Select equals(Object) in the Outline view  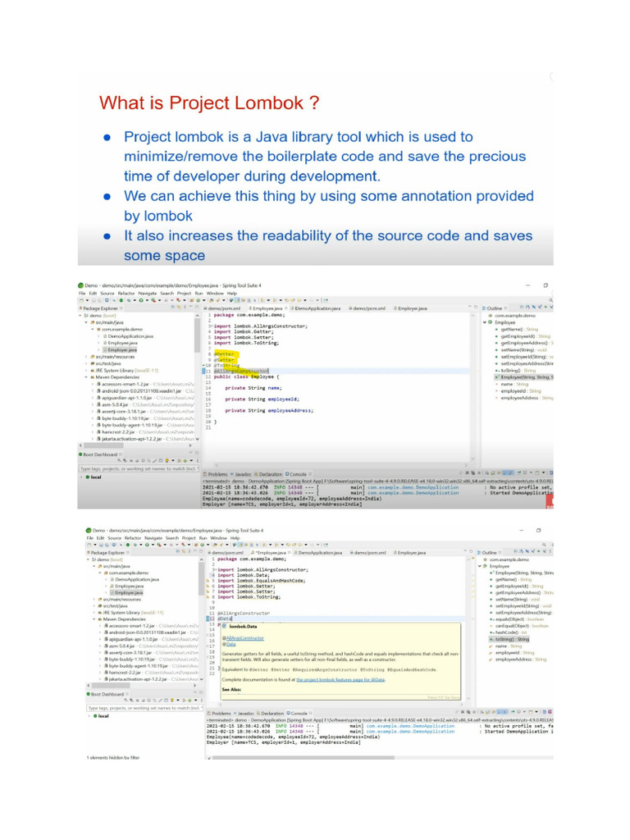pyautogui.click(x=517, y=619)
